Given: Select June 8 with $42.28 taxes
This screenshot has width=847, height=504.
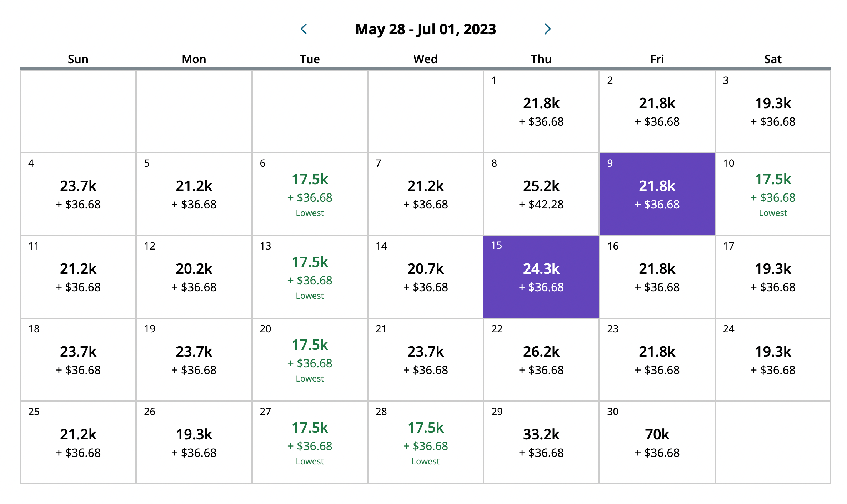Looking at the screenshot, I should [541, 194].
